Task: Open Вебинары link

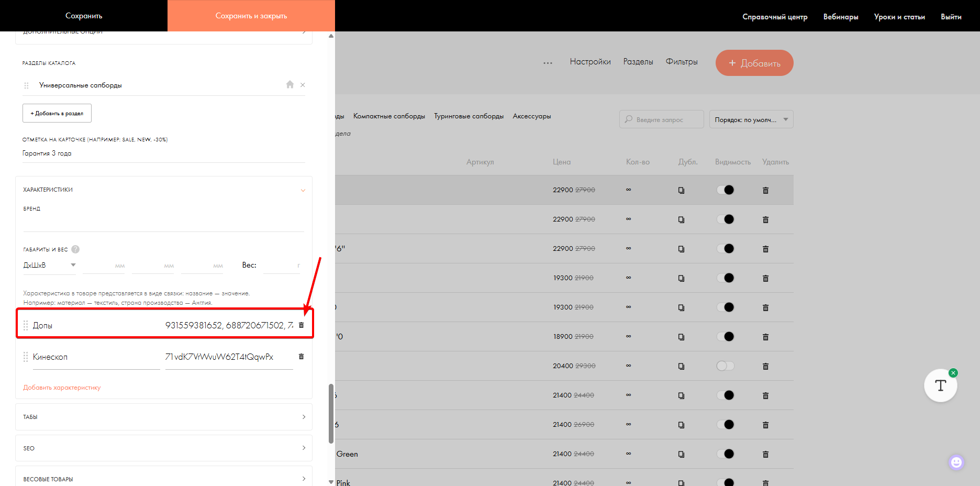Action: coord(841,17)
